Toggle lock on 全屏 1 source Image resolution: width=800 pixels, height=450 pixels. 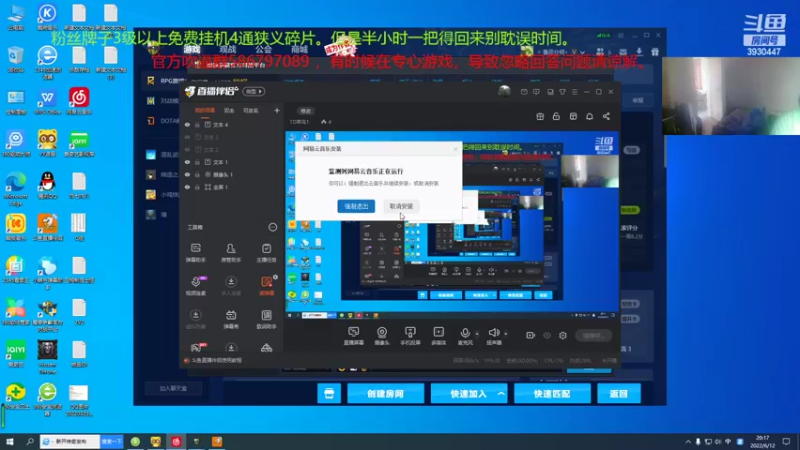tap(197, 187)
